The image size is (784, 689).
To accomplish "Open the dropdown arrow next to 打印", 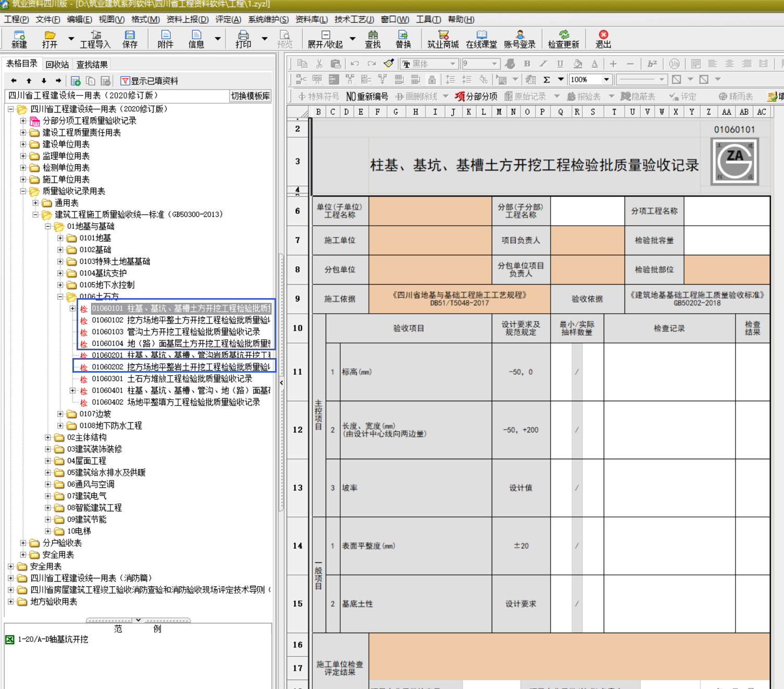I will point(265,39).
